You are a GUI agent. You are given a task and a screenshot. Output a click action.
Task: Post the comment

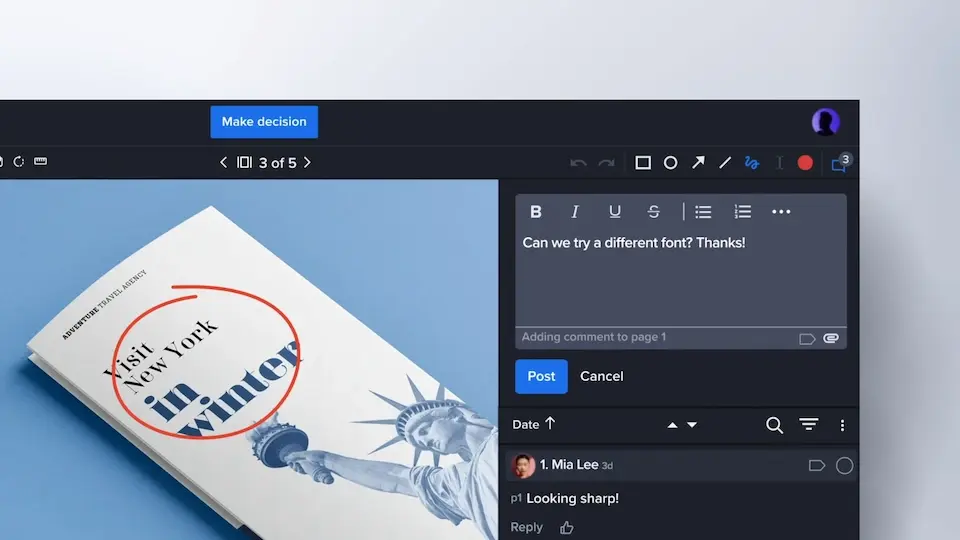click(x=541, y=376)
